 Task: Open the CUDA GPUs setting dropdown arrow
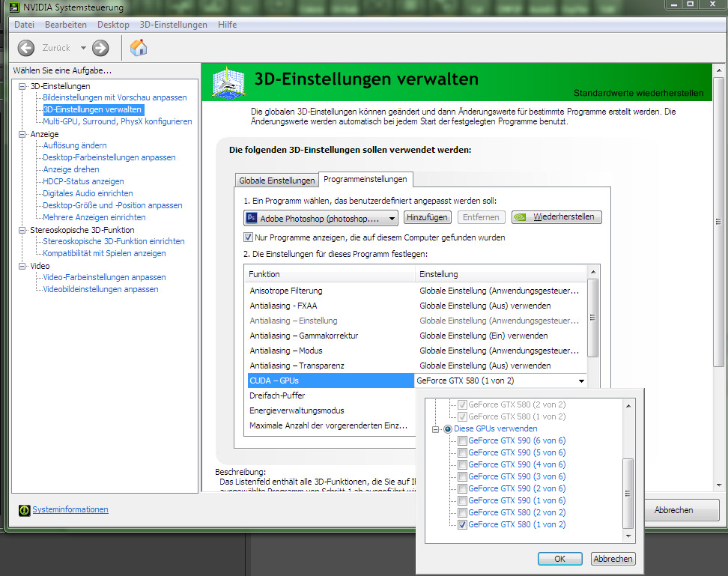(x=581, y=381)
